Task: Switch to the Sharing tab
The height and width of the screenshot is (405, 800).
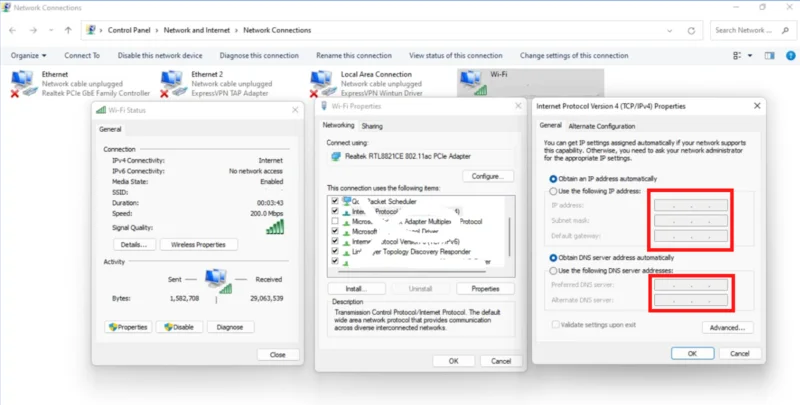Action: (x=372, y=126)
